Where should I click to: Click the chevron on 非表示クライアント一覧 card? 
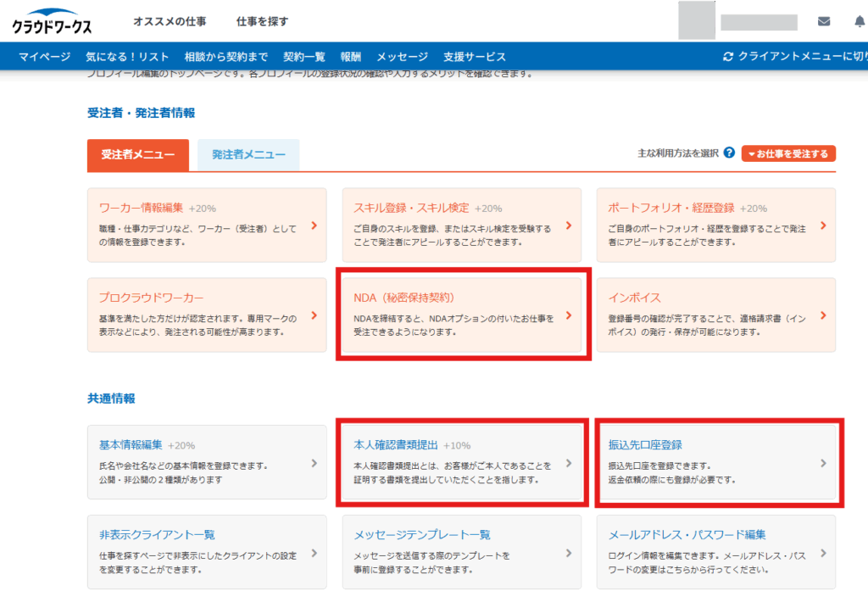pyautogui.click(x=314, y=553)
